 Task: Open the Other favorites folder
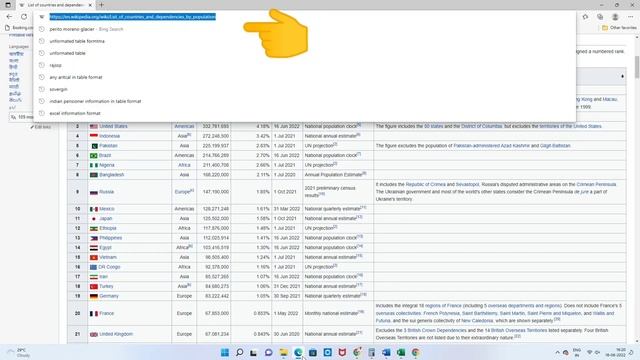[619, 28]
